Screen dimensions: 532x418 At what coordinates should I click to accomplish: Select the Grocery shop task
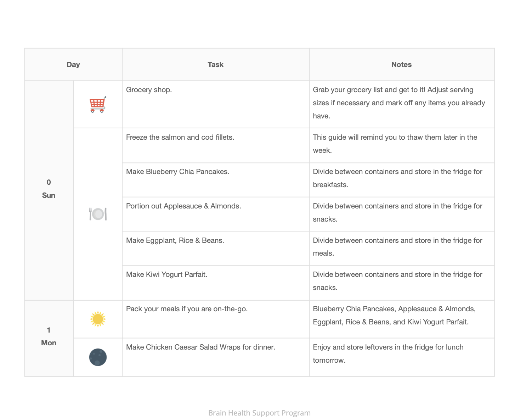pyautogui.click(x=149, y=90)
